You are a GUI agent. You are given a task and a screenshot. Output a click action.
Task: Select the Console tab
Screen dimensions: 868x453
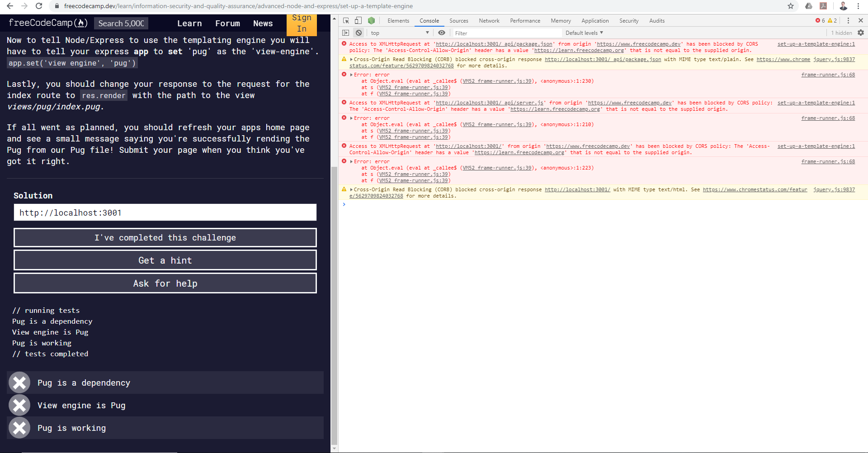429,20
